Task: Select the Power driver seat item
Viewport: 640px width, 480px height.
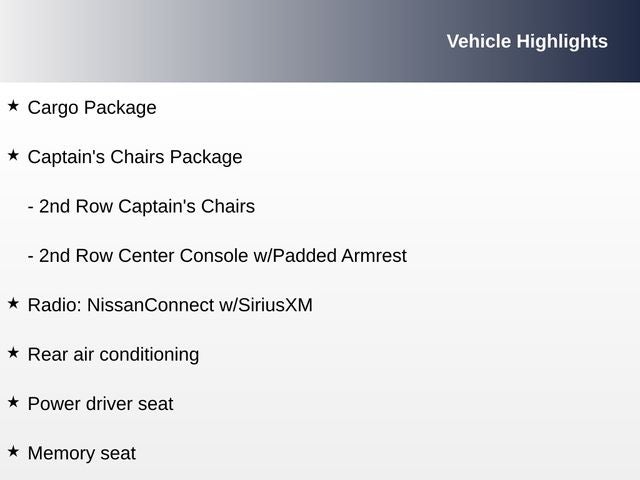Action: 100,404
